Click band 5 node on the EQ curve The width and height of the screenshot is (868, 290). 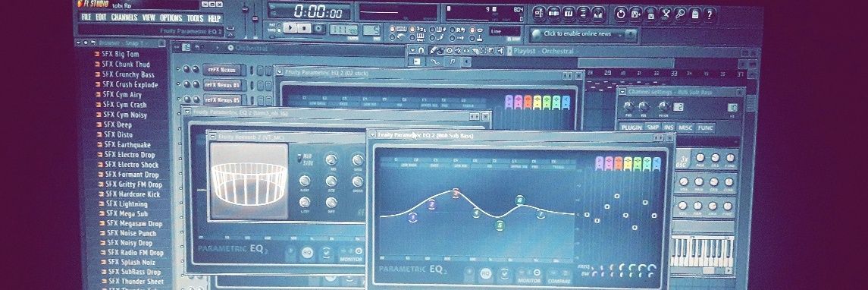500,225
